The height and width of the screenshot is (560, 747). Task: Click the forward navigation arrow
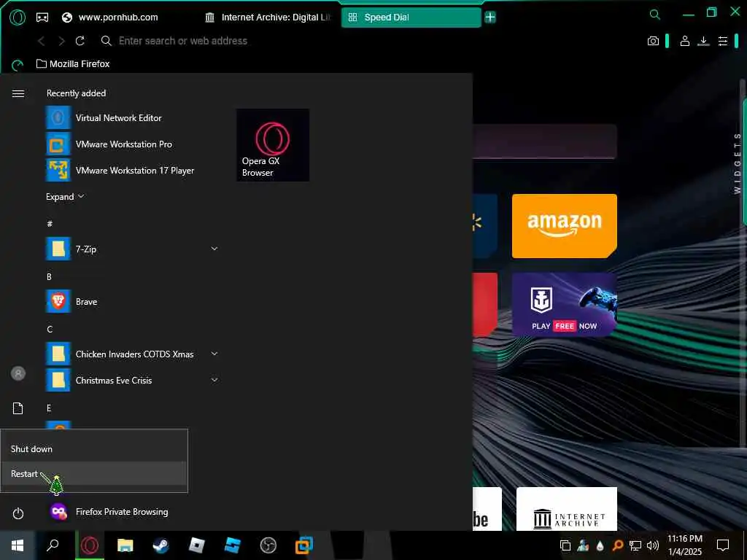[x=61, y=42]
